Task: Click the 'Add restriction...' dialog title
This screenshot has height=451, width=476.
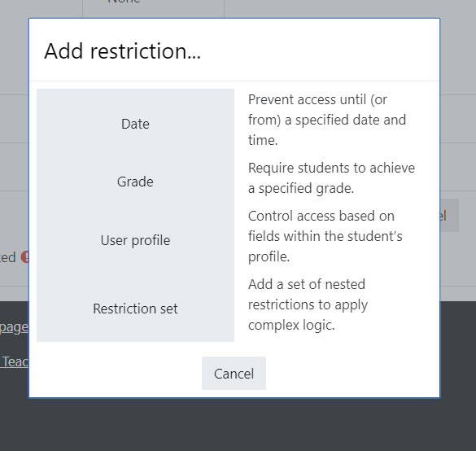Action: point(122,50)
